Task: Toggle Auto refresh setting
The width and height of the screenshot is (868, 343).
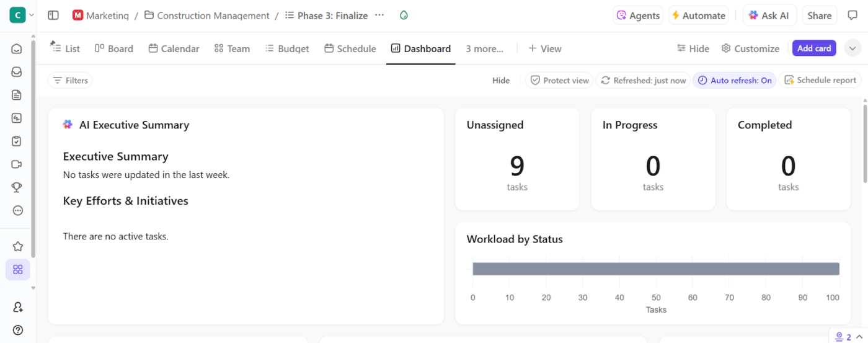Action: pos(735,81)
